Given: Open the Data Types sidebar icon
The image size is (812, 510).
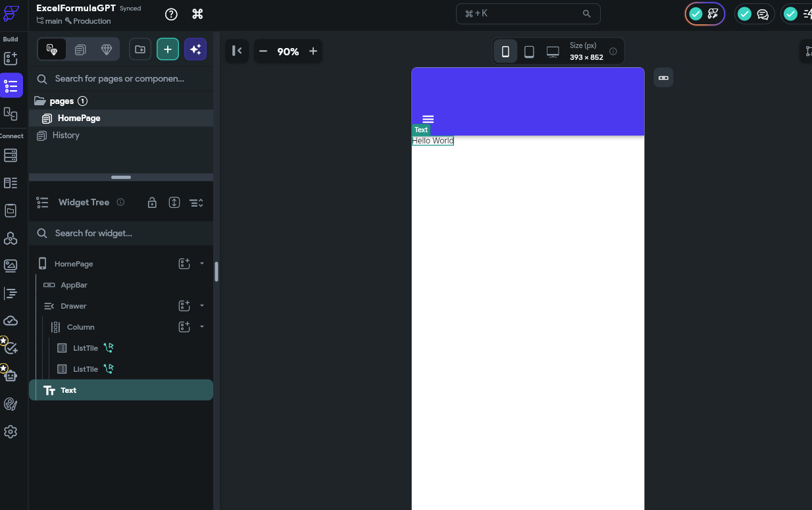Looking at the screenshot, I should [11, 183].
